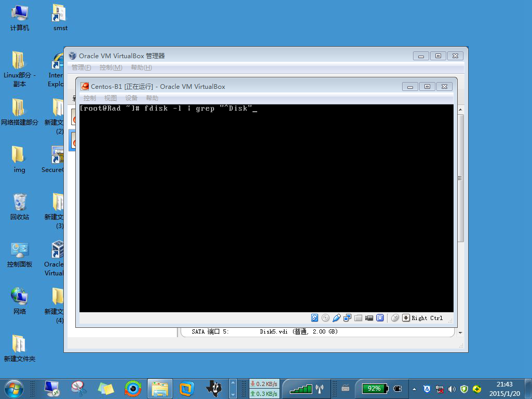532x399 pixels.
Task: Click the Right Ctrl host key label
Action: tap(427, 318)
